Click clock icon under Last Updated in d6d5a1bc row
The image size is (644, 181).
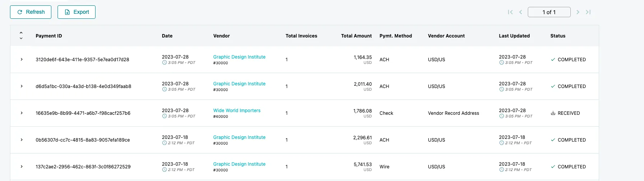pyautogui.click(x=501, y=89)
